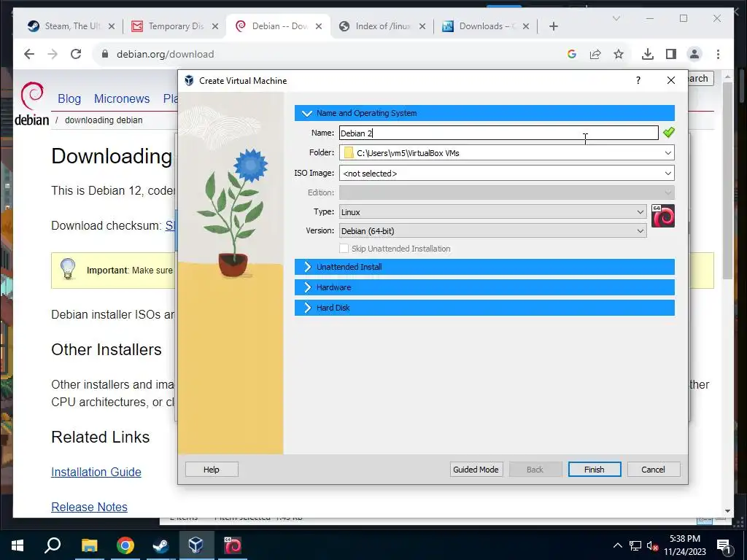
Task: Click the taskbar clock showing 5:38 PM
Action: coord(684,545)
